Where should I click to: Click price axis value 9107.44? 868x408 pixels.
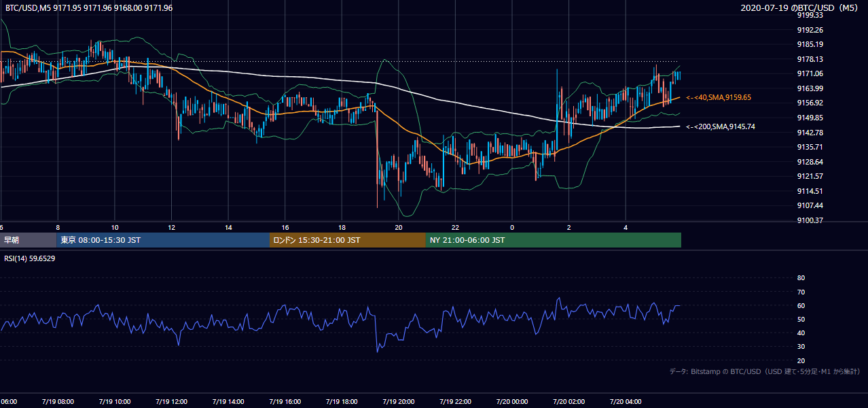point(810,205)
